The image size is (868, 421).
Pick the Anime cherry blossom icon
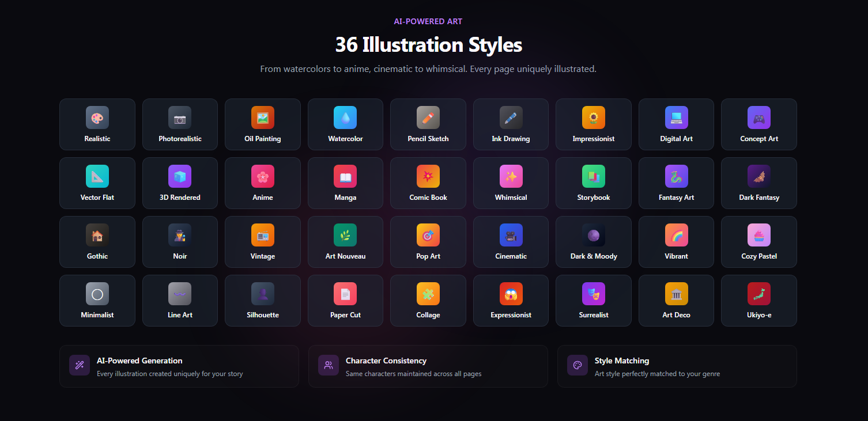click(x=263, y=176)
